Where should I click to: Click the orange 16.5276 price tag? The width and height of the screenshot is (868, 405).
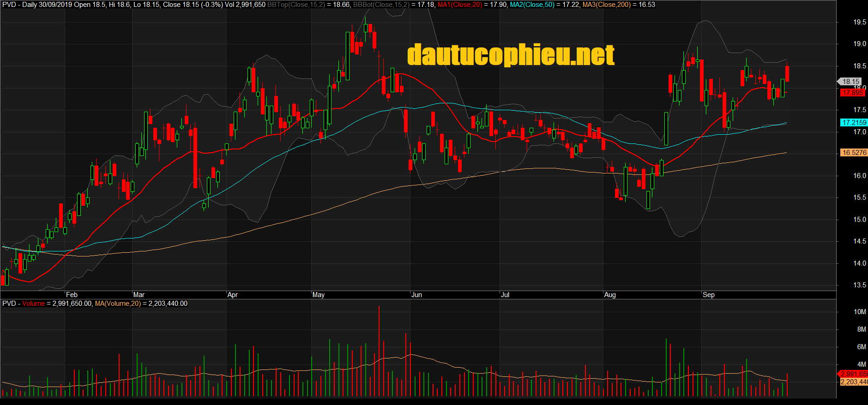854,153
